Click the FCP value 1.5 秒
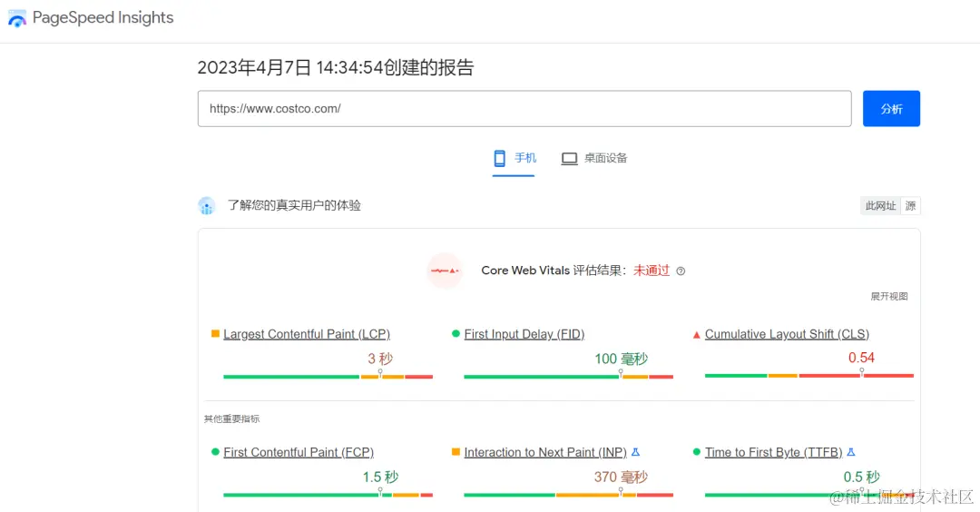980x512 pixels. click(380, 477)
